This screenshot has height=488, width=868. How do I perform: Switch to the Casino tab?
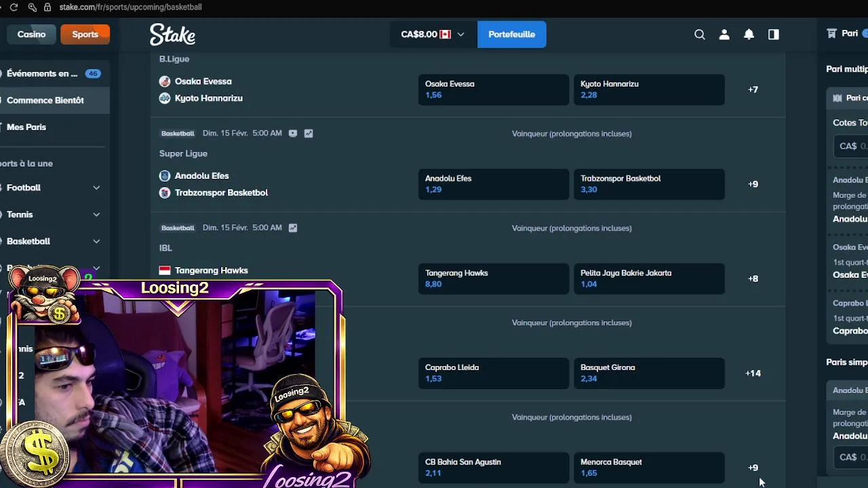point(31,35)
